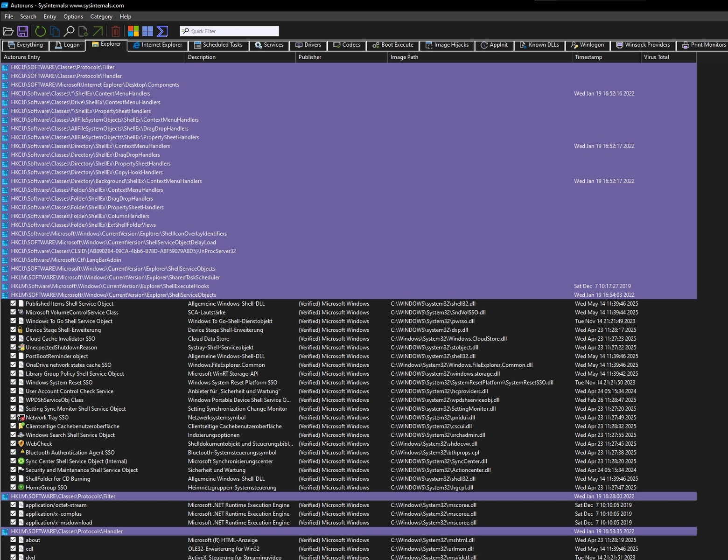Toggle the colorful Microsoft entries filter icon

point(133,31)
